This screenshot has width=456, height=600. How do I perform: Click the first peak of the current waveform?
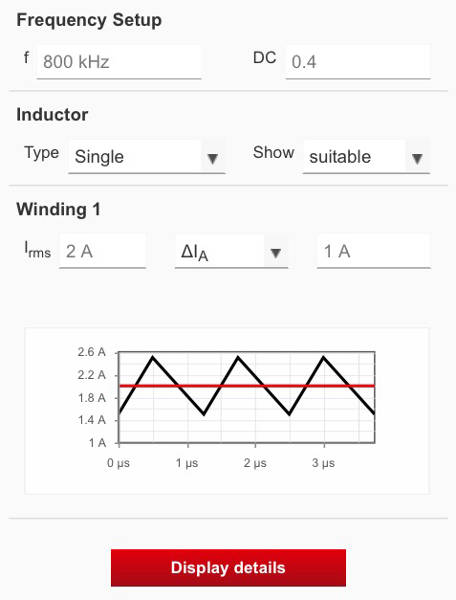pos(153,357)
